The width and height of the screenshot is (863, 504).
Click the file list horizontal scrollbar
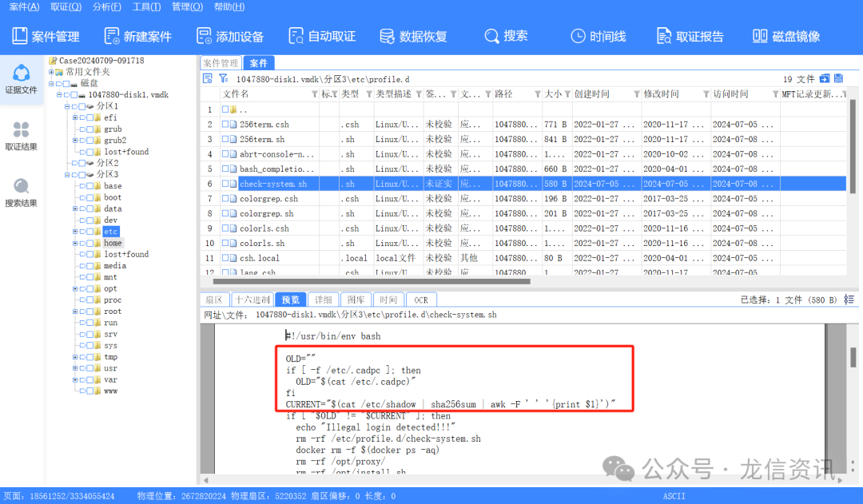[372, 281]
